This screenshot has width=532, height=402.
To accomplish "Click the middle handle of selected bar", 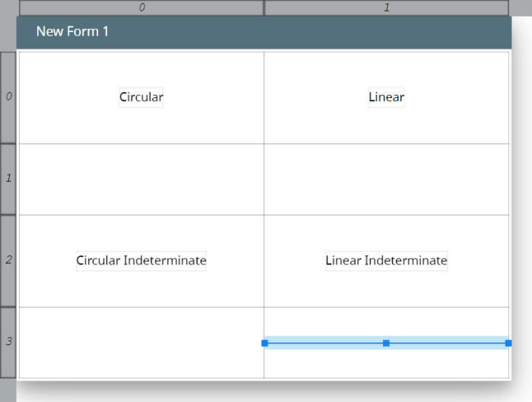I will click(x=386, y=343).
